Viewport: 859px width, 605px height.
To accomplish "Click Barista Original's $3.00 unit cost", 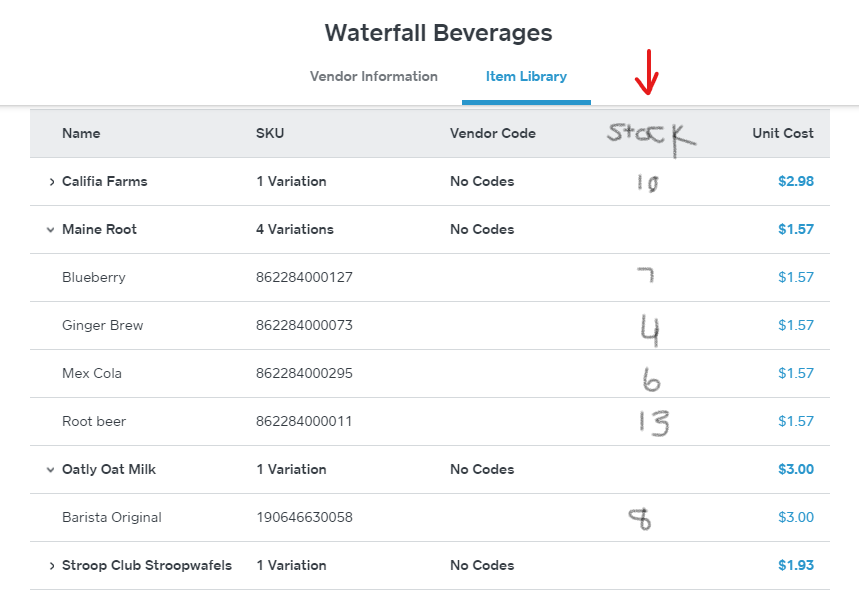I will click(795, 518).
